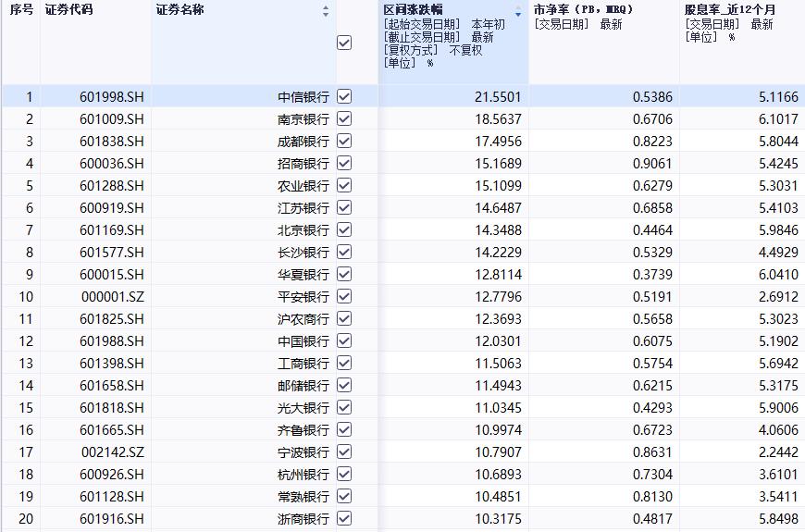This screenshot has height=532, width=805.
Task: Uncheck the checkbox for 宁波银行
Action: point(344,452)
